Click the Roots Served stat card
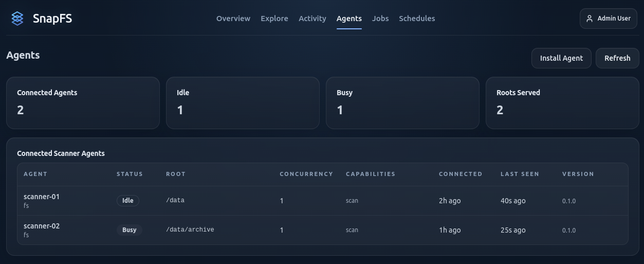The image size is (644, 264). pyautogui.click(x=562, y=102)
